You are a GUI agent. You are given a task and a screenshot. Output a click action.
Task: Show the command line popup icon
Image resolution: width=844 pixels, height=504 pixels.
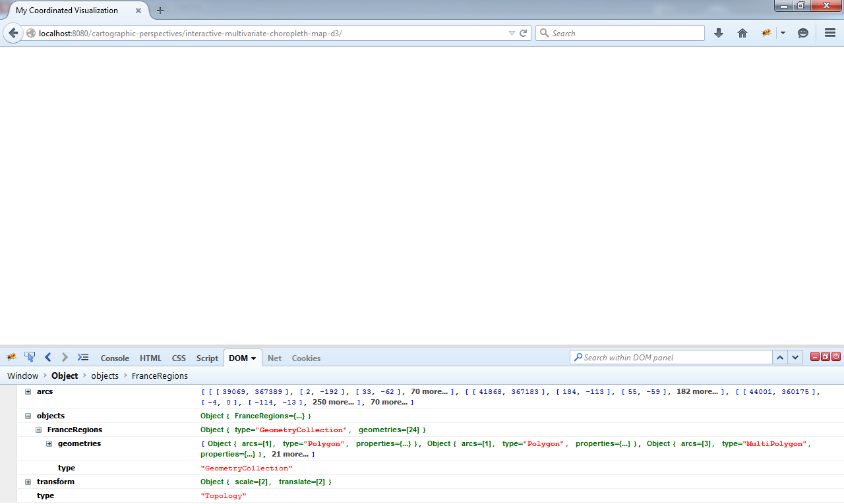83,357
